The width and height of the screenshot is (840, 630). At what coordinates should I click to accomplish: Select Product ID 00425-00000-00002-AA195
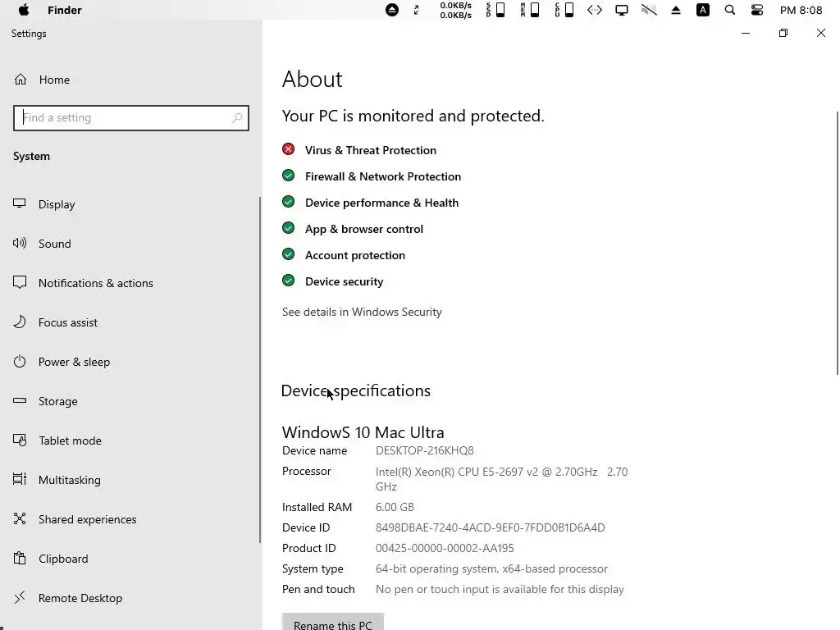[x=445, y=548]
